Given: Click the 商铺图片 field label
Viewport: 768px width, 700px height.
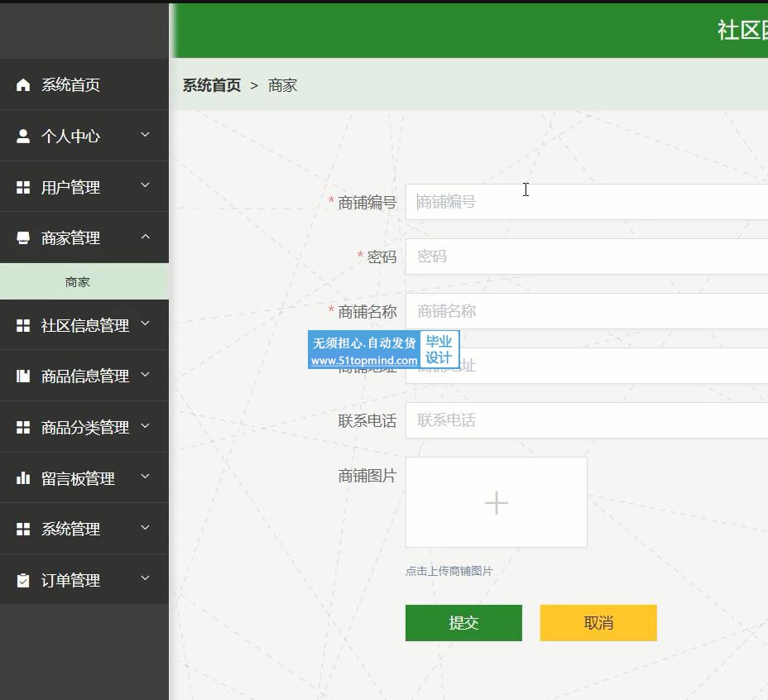Looking at the screenshot, I should click(367, 476).
